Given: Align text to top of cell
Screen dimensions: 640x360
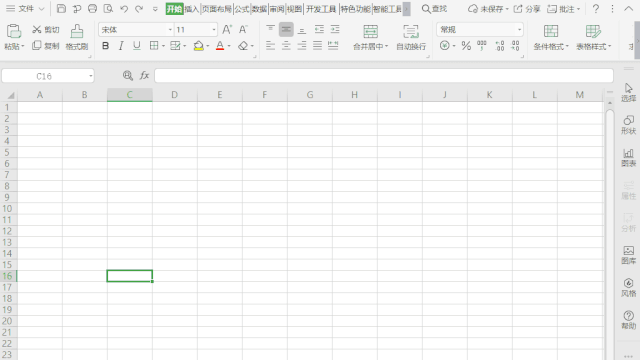Looking at the screenshot, I should click(x=270, y=29).
